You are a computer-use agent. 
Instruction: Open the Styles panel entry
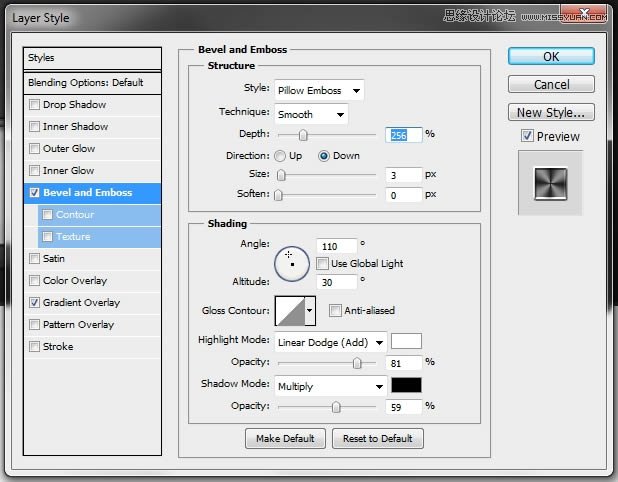tap(92, 58)
